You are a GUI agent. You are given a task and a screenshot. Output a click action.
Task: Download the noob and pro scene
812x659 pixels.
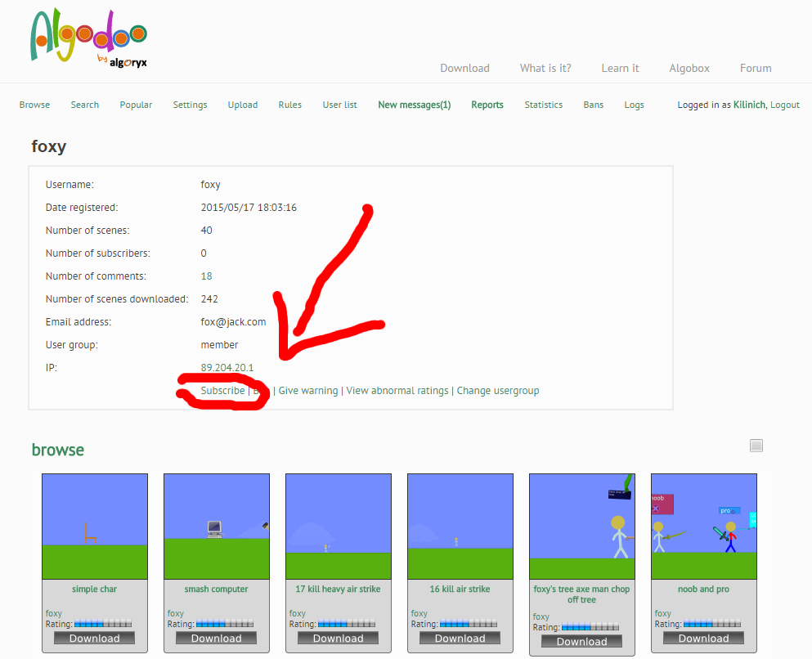coord(703,639)
